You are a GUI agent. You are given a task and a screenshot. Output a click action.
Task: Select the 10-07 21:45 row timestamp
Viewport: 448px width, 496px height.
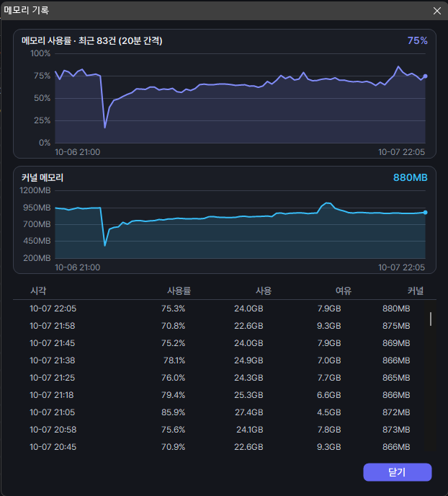click(53, 343)
